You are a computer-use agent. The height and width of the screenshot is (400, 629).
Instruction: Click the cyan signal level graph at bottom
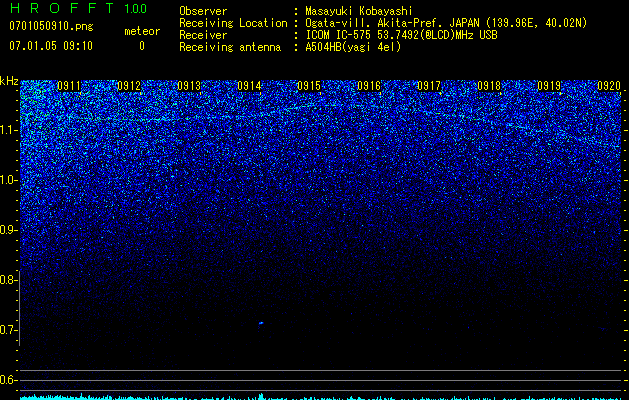[320, 397]
